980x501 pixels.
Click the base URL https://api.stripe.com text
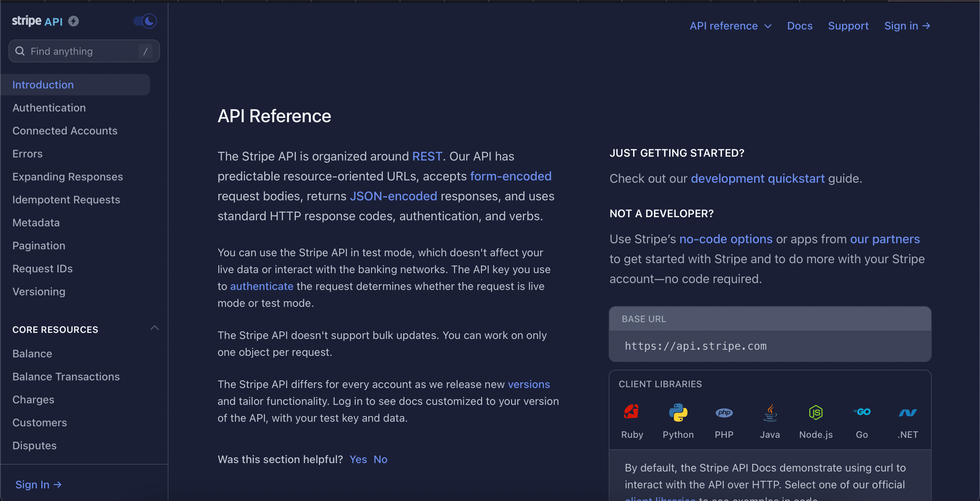coord(696,346)
